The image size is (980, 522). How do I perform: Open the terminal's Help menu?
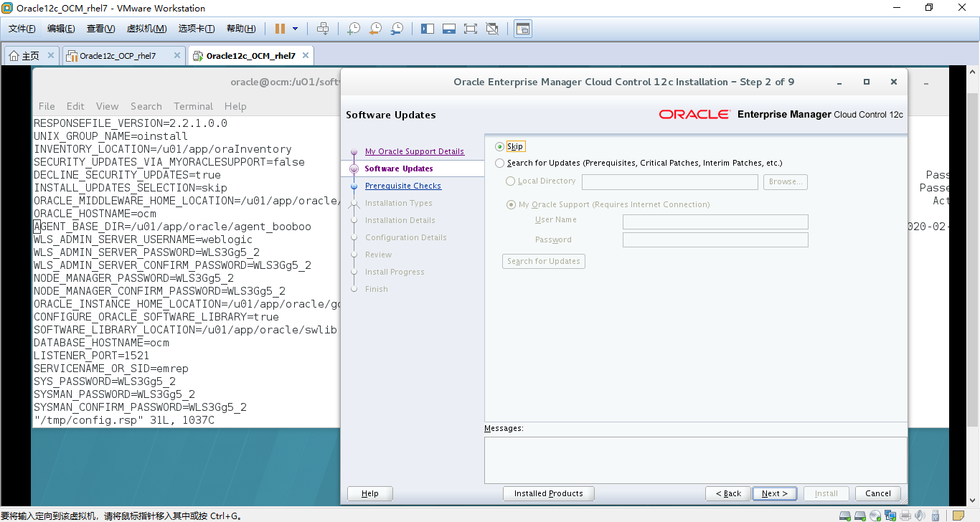[235, 106]
